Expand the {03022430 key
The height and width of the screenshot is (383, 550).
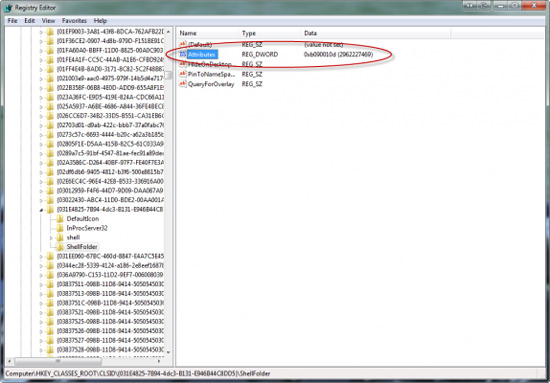pyautogui.click(x=41, y=200)
